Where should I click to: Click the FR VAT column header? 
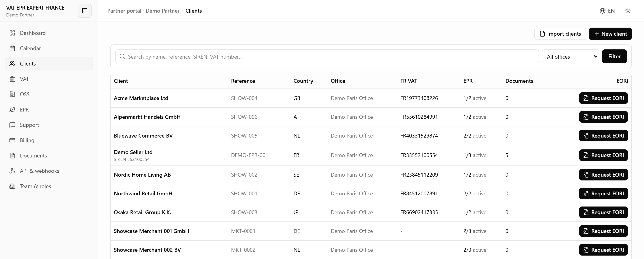coord(408,81)
